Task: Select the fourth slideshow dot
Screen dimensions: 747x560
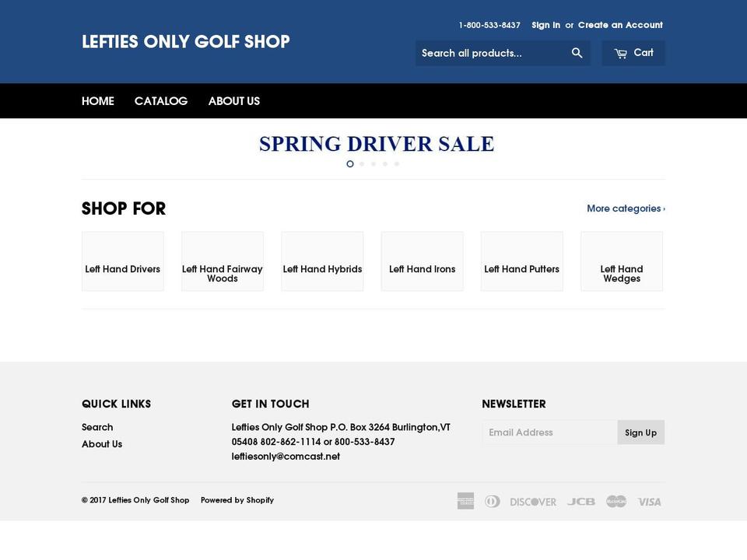Action: click(x=385, y=163)
